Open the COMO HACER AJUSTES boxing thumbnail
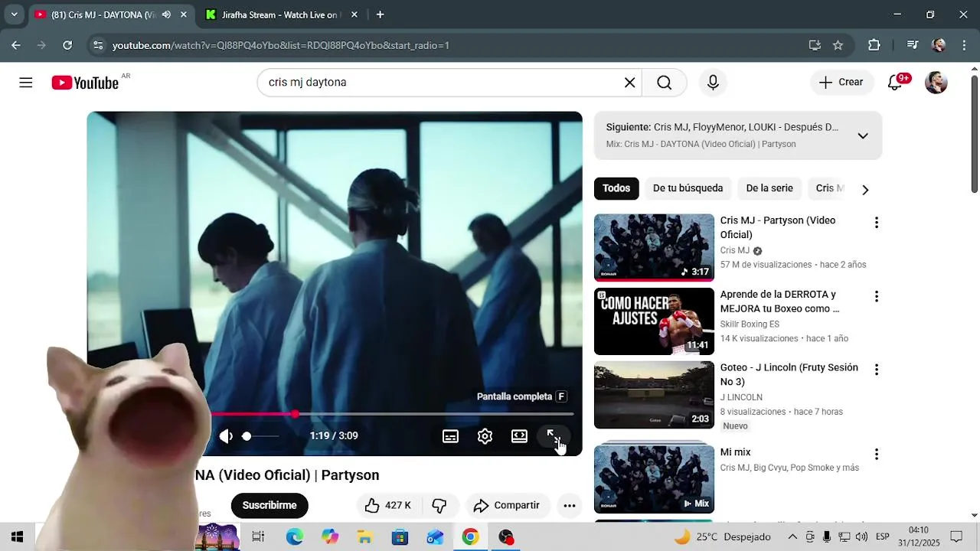The height and width of the screenshot is (551, 980). [654, 321]
